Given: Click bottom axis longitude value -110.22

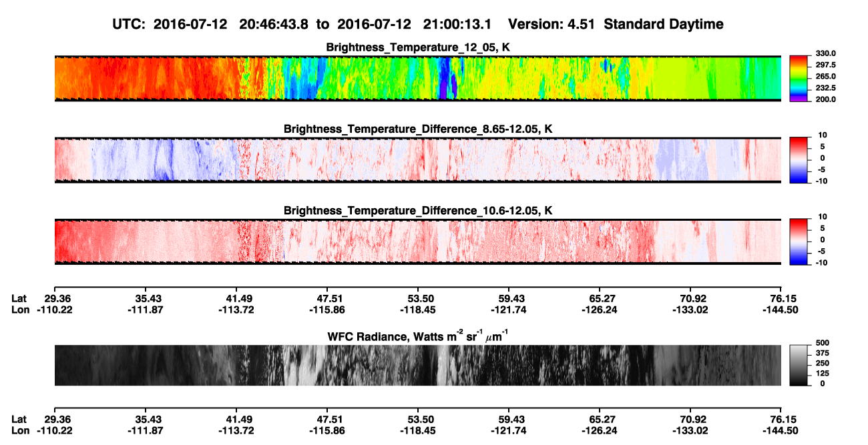Looking at the screenshot, I should 55,431.
